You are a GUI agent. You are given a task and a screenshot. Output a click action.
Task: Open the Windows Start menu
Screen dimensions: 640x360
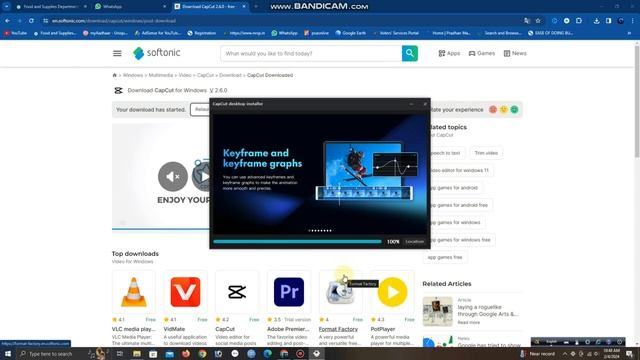pos(8,353)
